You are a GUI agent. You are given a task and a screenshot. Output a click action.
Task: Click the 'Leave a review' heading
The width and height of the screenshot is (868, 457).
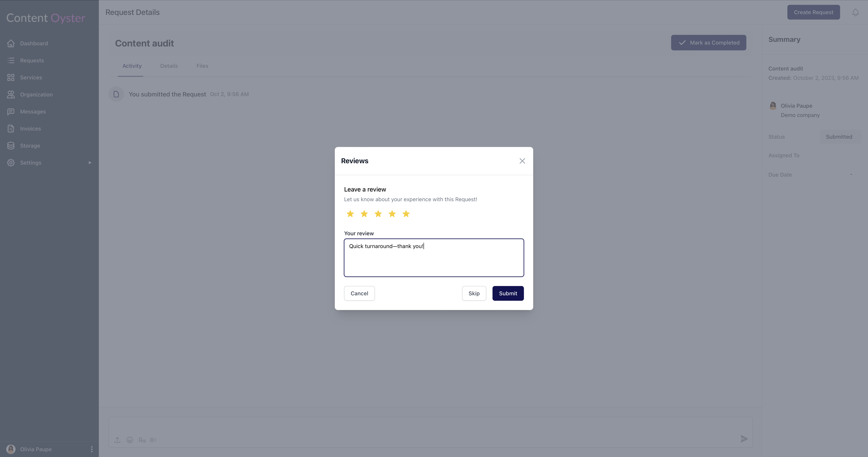point(365,189)
